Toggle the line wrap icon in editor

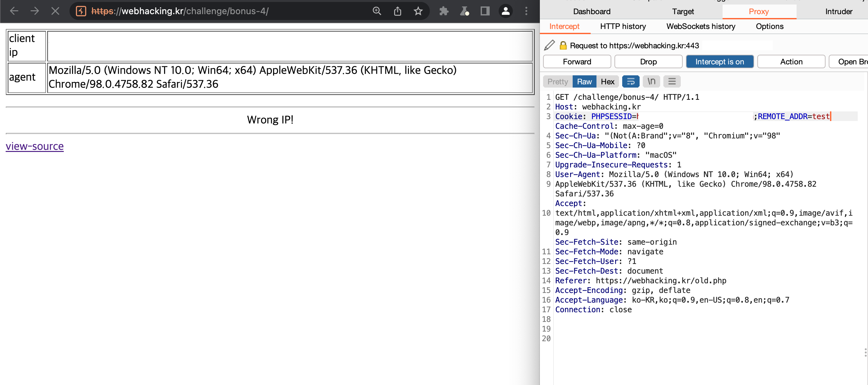631,81
